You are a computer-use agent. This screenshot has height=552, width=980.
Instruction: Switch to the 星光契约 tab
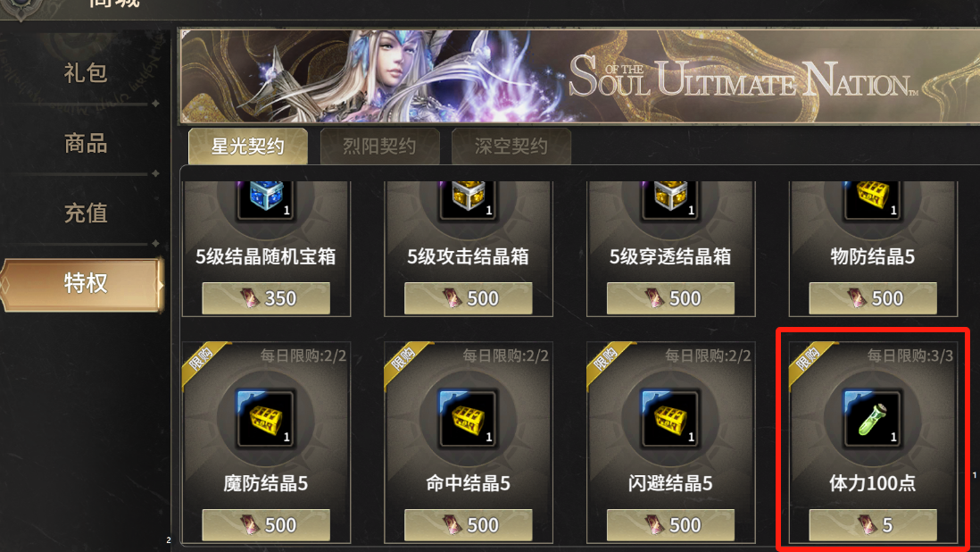248,146
